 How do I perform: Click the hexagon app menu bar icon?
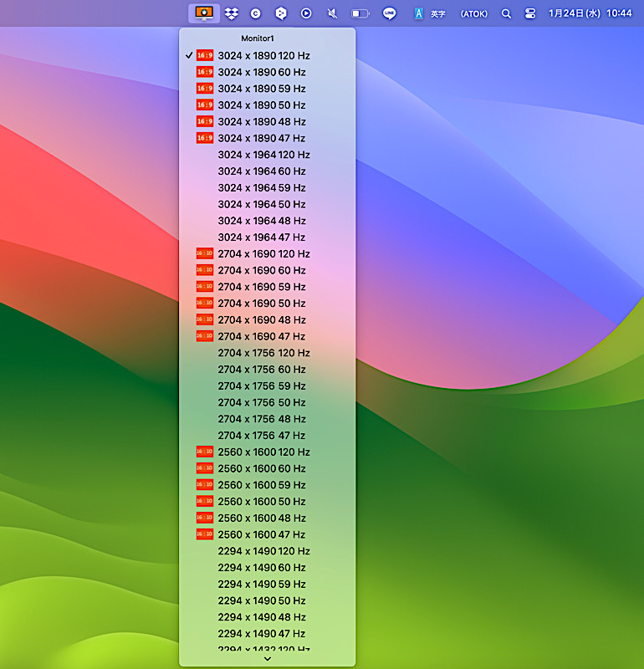tap(282, 13)
